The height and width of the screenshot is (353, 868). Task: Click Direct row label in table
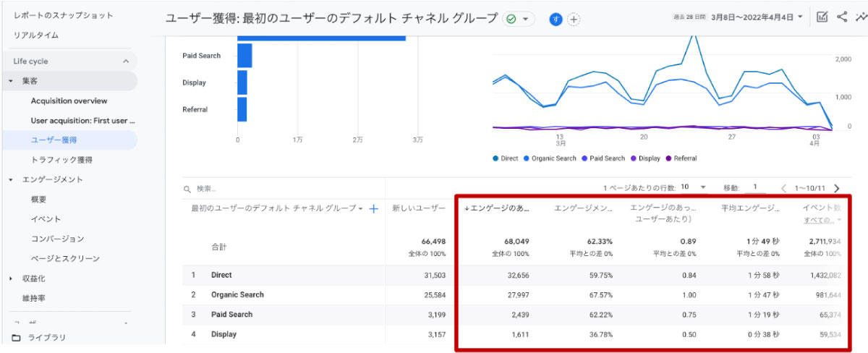(221, 275)
